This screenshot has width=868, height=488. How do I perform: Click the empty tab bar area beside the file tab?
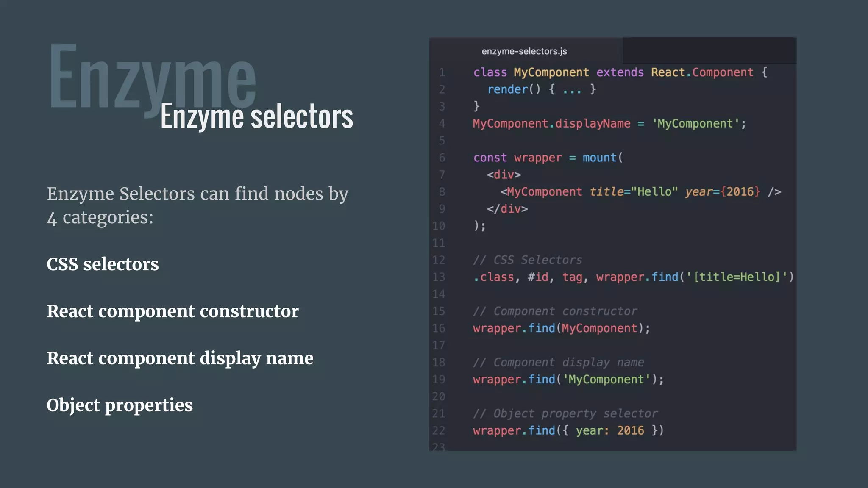tap(709, 50)
